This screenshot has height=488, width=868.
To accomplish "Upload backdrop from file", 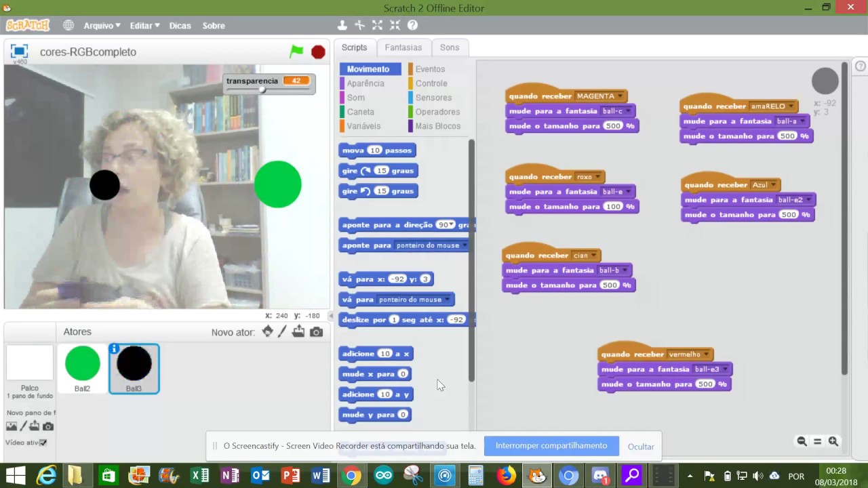I will point(35,426).
